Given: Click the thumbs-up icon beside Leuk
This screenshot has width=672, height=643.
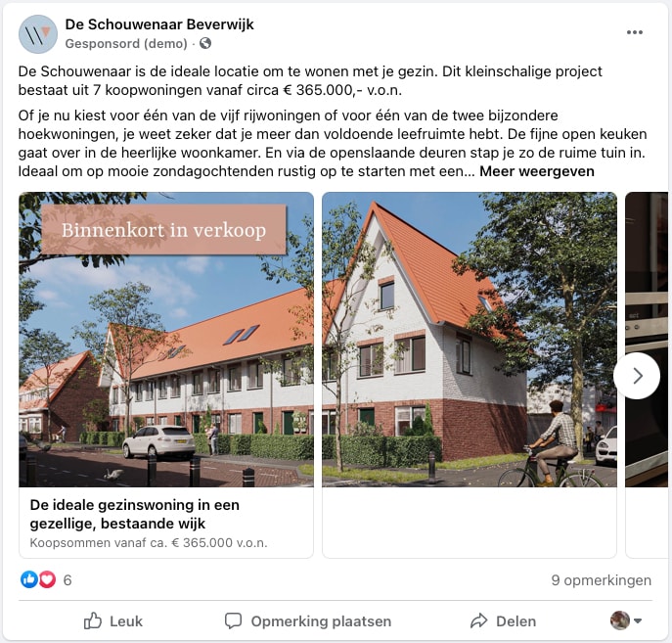Looking at the screenshot, I should [93, 620].
